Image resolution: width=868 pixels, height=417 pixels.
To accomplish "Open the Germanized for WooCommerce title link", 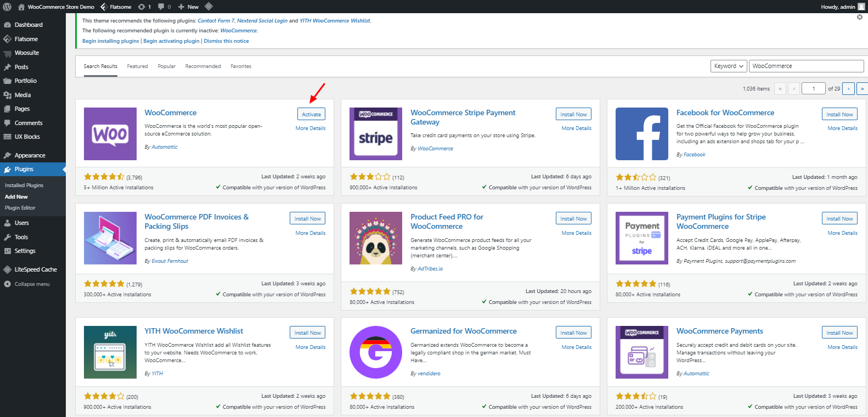I will [464, 331].
